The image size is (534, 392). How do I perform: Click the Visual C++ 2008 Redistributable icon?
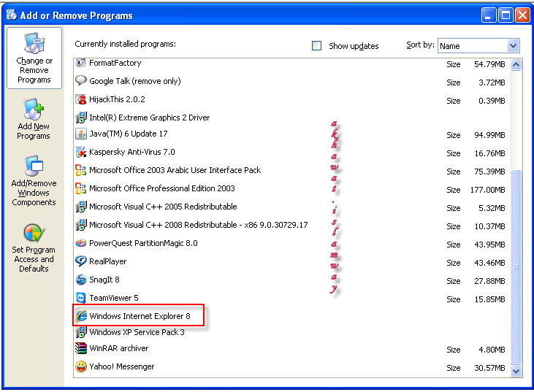click(80, 225)
